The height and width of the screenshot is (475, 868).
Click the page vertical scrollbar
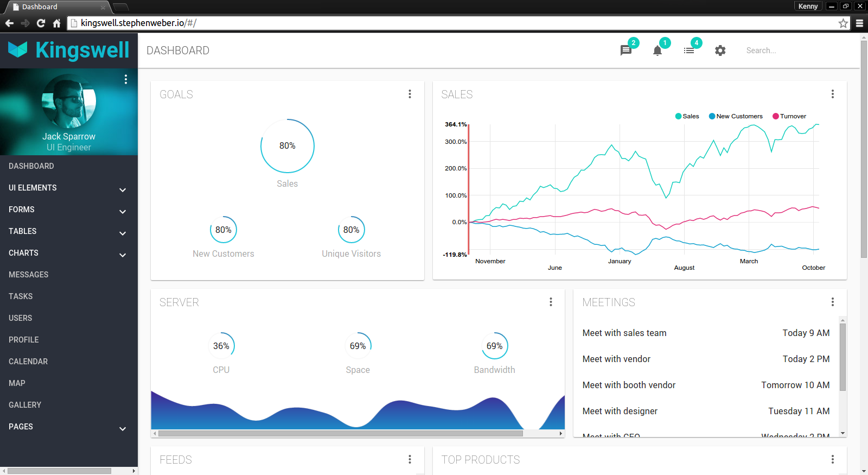864,149
